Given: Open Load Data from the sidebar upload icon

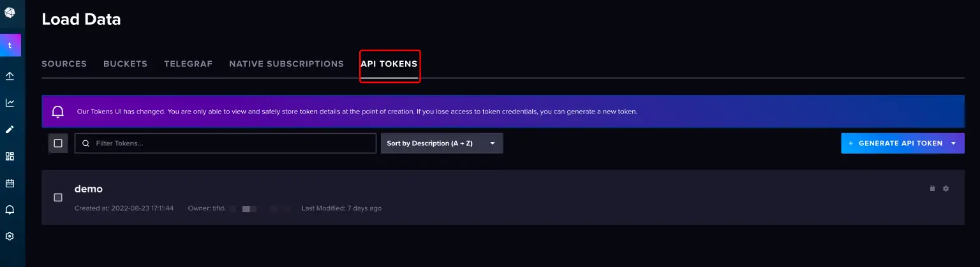Looking at the screenshot, I should pyautogui.click(x=10, y=76).
